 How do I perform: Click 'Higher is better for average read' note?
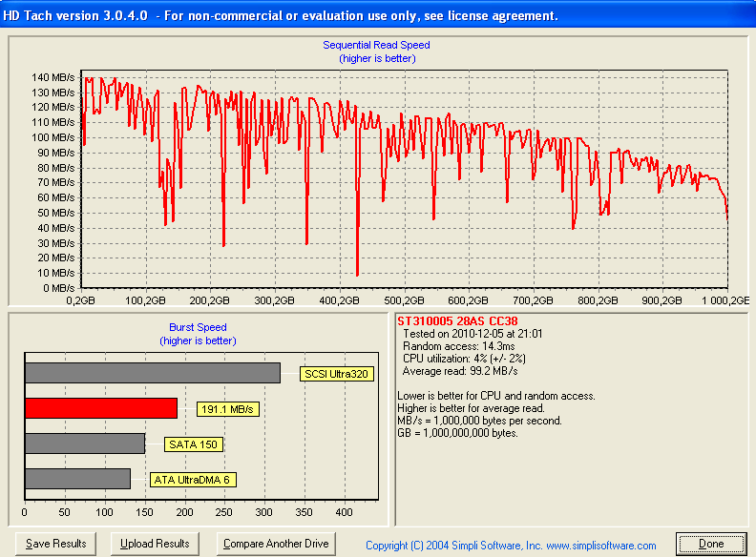(471, 408)
